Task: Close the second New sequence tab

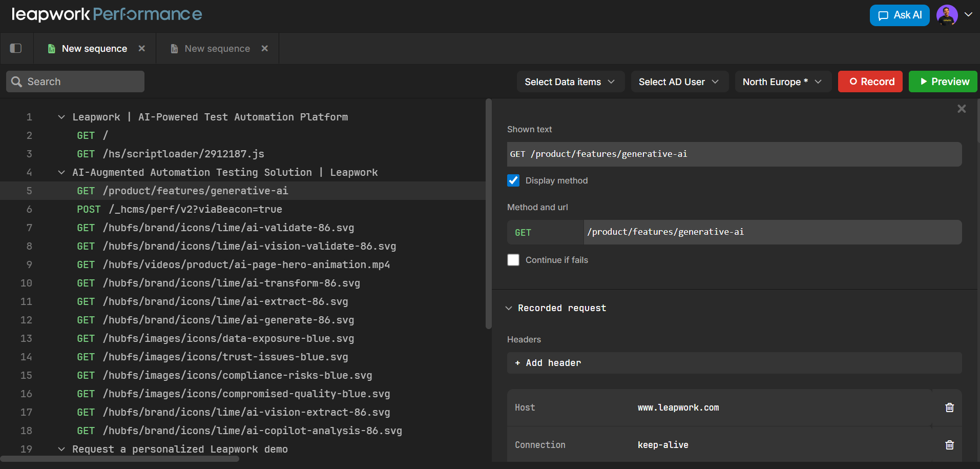Action: point(265,48)
